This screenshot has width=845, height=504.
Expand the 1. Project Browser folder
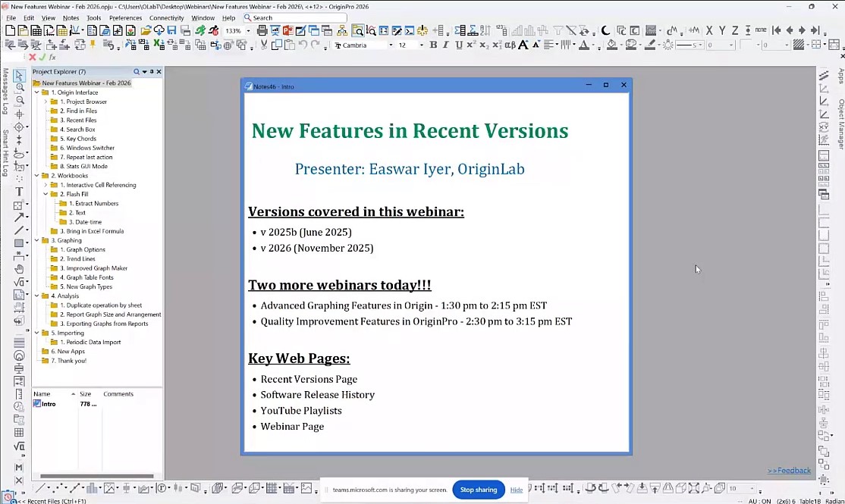point(46,102)
